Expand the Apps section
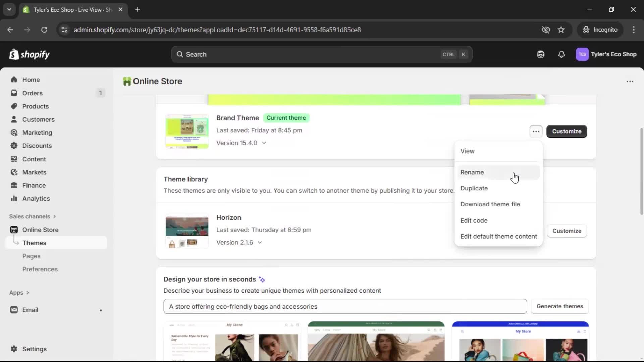644x362 pixels. pyautogui.click(x=19, y=293)
